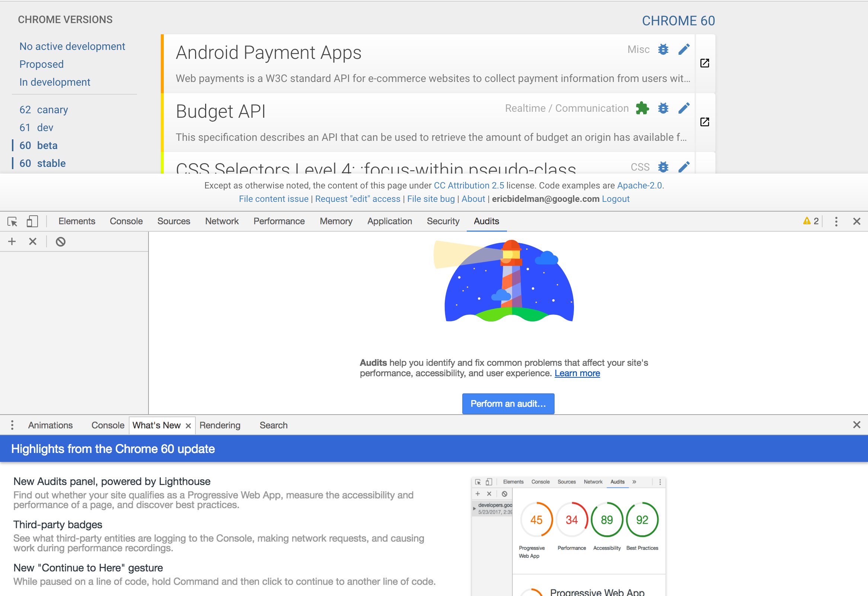Click the bug icon on Android Payment Apps

click(x=663, y=49)
